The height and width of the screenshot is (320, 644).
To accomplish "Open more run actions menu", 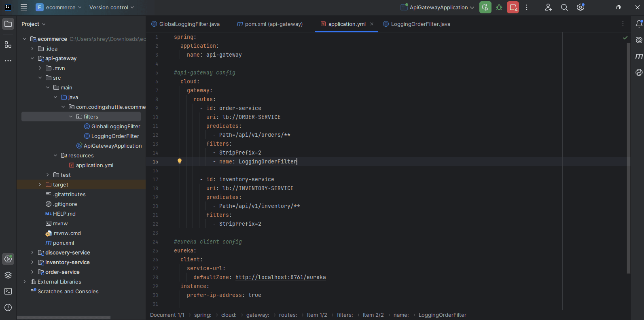I will (x=527, y=7).
